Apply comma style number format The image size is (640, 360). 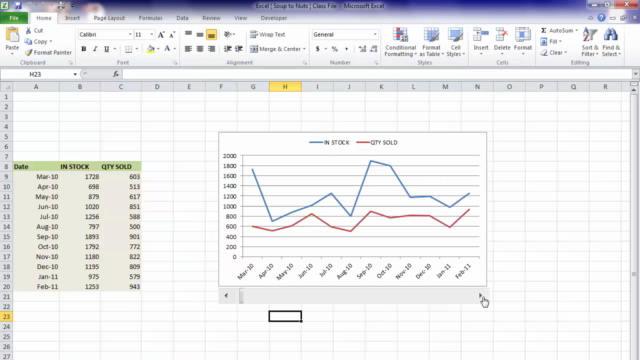pos(346,49)
